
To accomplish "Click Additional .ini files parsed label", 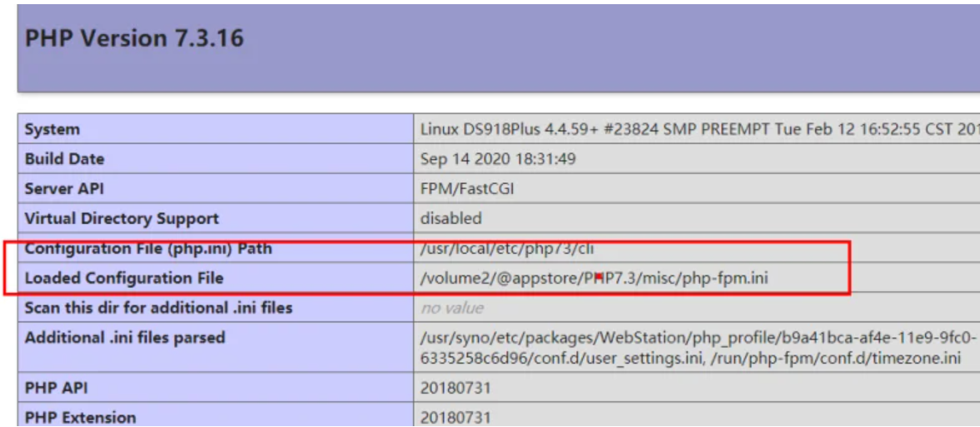I will click(125, 338).
